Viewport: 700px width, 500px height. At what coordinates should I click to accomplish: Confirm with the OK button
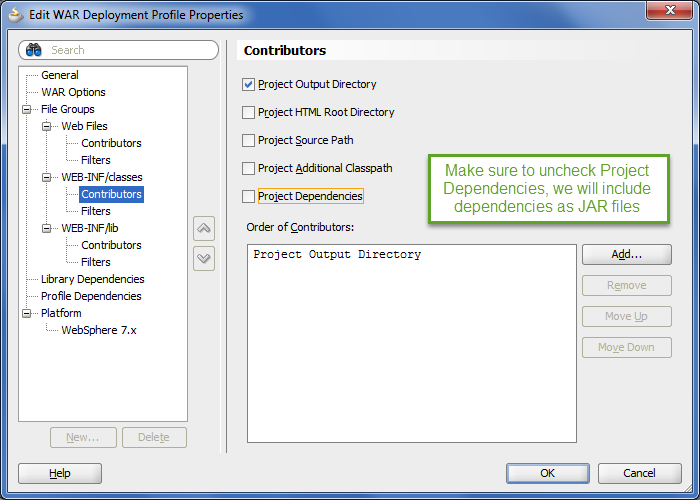tap(547, 473)
